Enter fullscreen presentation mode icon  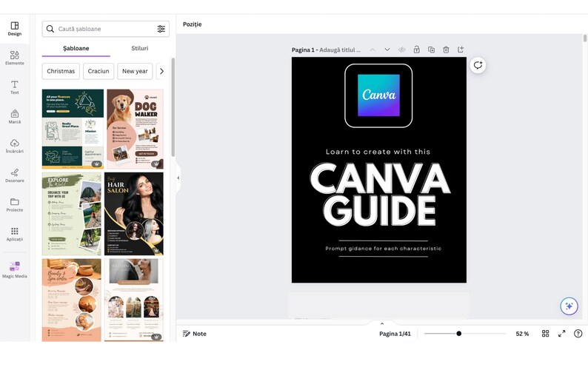562,333
